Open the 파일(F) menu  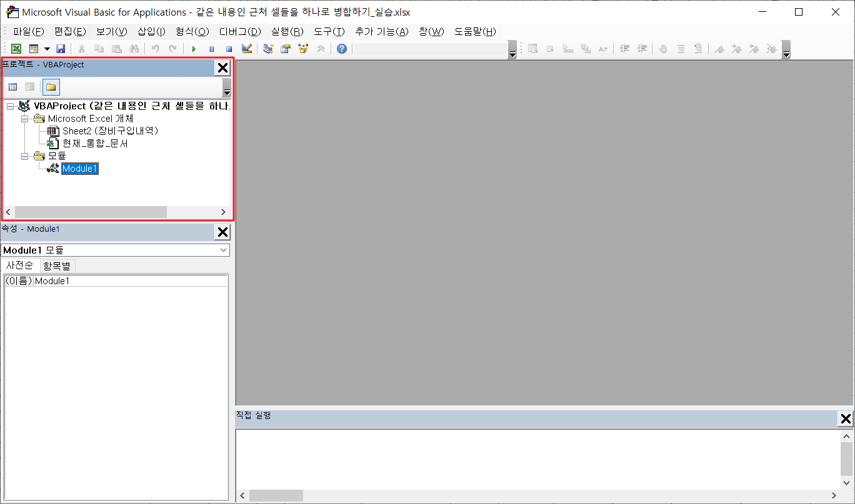[29, 32]
